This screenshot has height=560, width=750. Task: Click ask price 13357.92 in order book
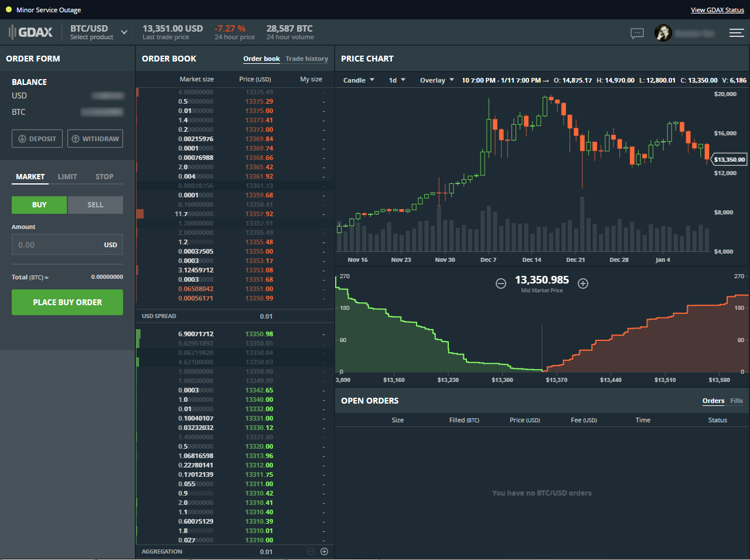pyautogui.click(x=259, y=214)
